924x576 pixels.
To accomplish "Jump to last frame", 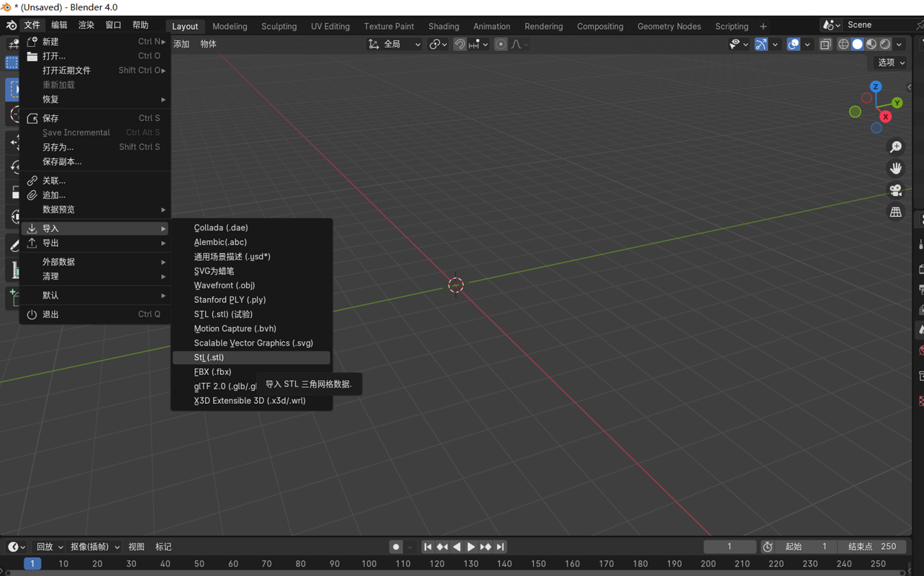I will [x=500, y=547].
